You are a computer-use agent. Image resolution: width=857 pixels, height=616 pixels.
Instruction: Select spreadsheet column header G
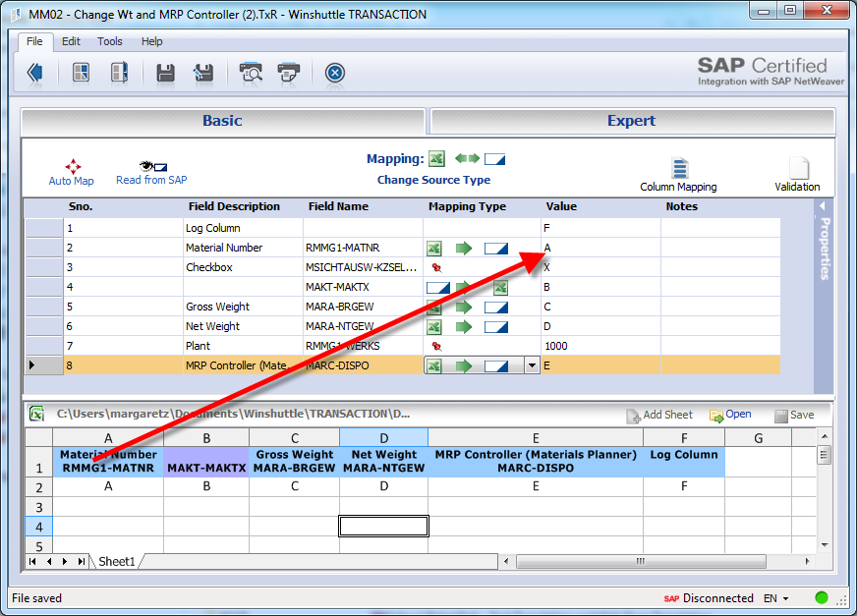[x=758, y=438]
